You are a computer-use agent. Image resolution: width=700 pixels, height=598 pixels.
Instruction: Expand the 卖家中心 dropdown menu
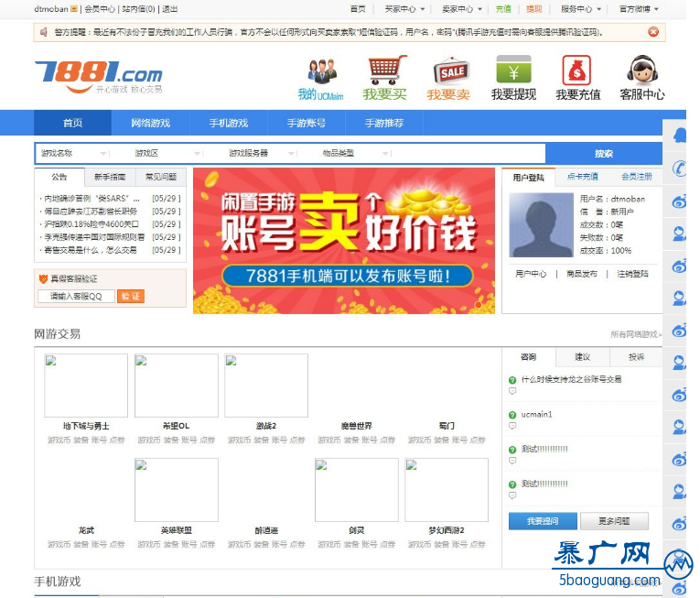462,9
